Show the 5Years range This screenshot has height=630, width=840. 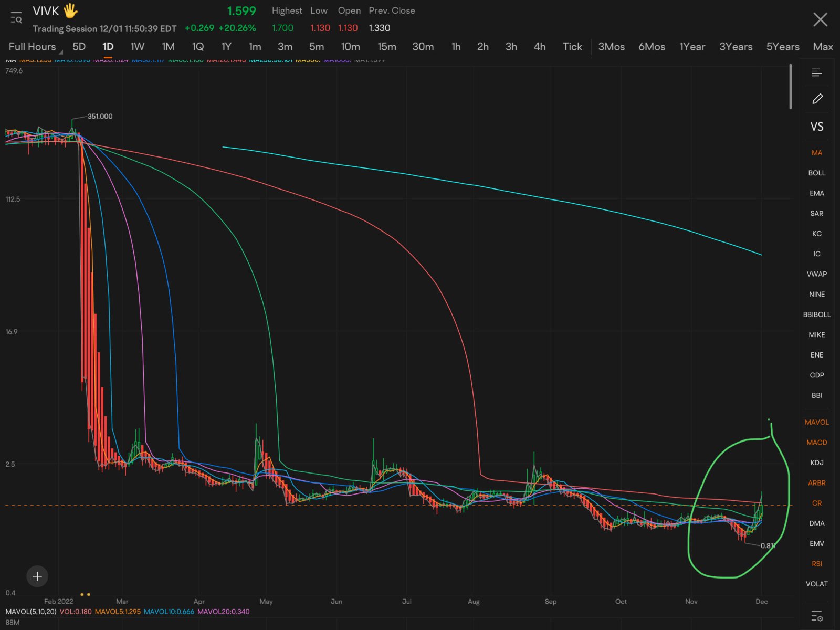tap(783, 47)
